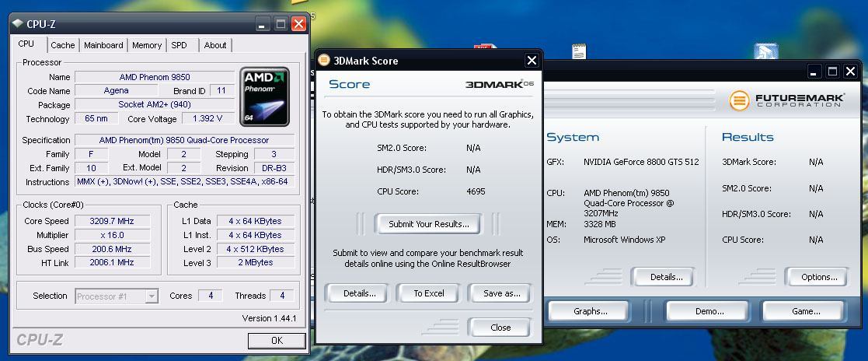Click the OK button in CPU-Z
This screenshot has height=361, width=868.
[x=277, y=341]
